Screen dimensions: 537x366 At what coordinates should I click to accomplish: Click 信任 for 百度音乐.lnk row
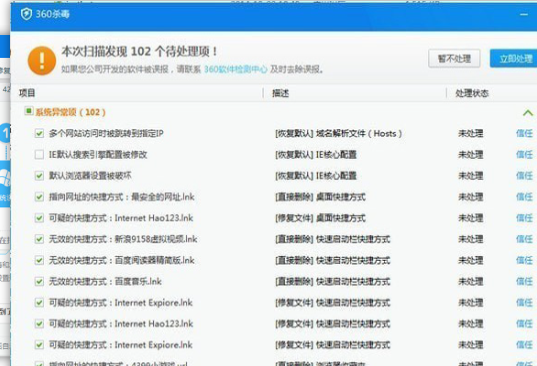[x=524, y=281]
